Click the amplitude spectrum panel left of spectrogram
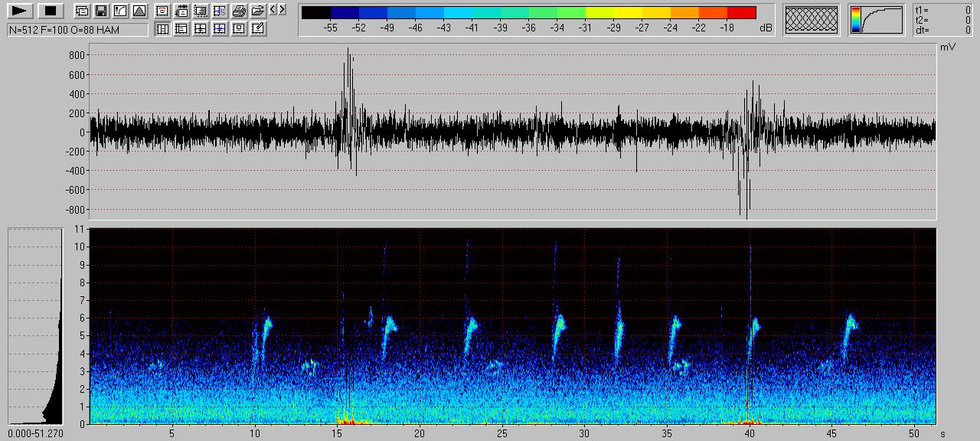This screenshot has width=980, height=441. pos(35,326)
